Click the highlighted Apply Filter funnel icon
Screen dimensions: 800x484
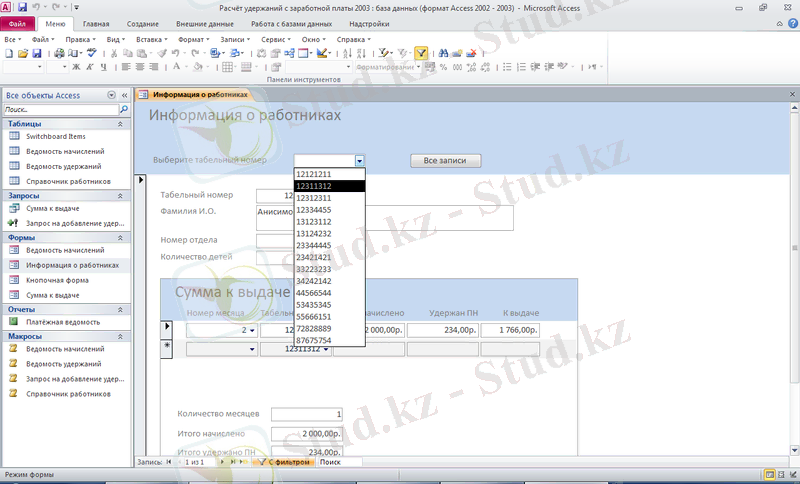pos(421,53)
